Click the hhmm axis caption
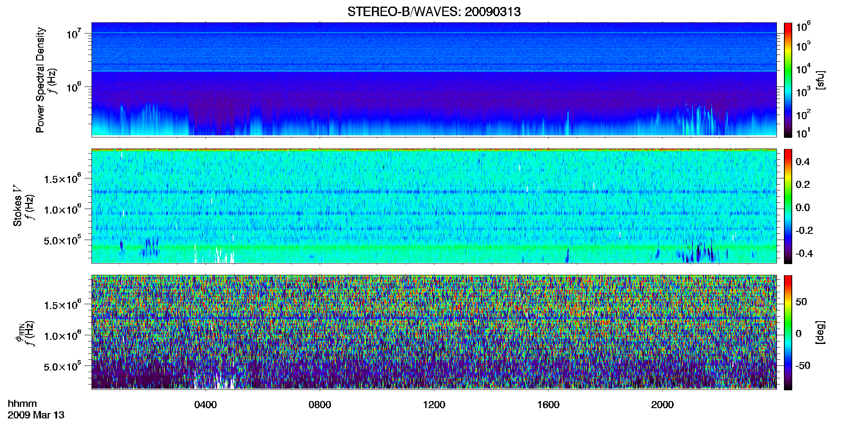Image resolution: width=868 pixels, height=447 pixels. point(22,404)
